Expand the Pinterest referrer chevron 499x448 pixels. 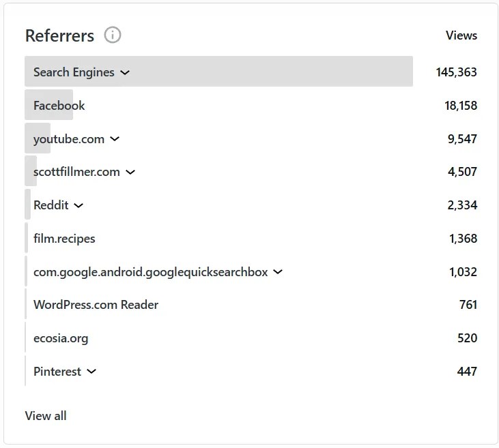(x=91, y=372)
